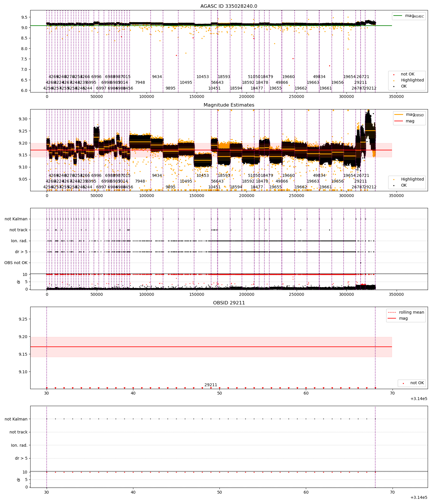Click OBSID label 7948 in top plot

pos(140,83)
